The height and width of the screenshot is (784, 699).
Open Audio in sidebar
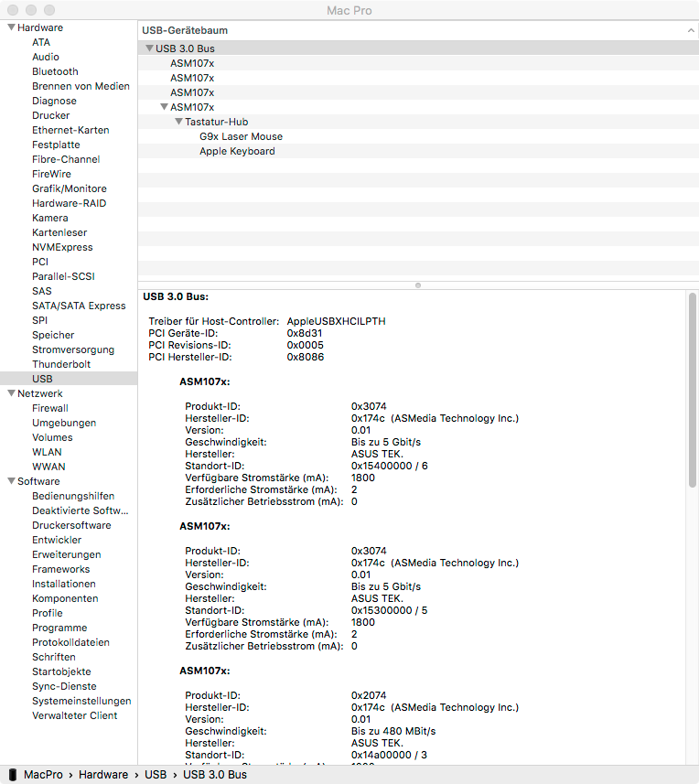(x=46, y=57)
